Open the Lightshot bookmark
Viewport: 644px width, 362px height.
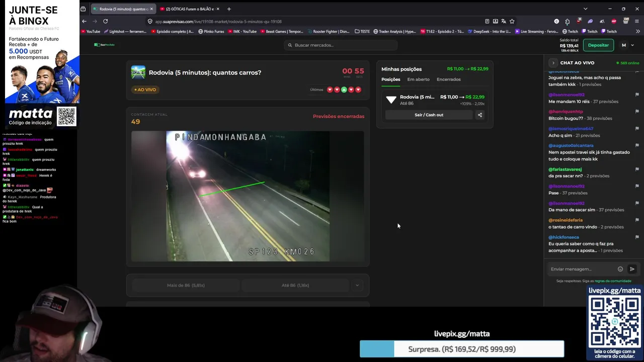(x=125, y=31)
